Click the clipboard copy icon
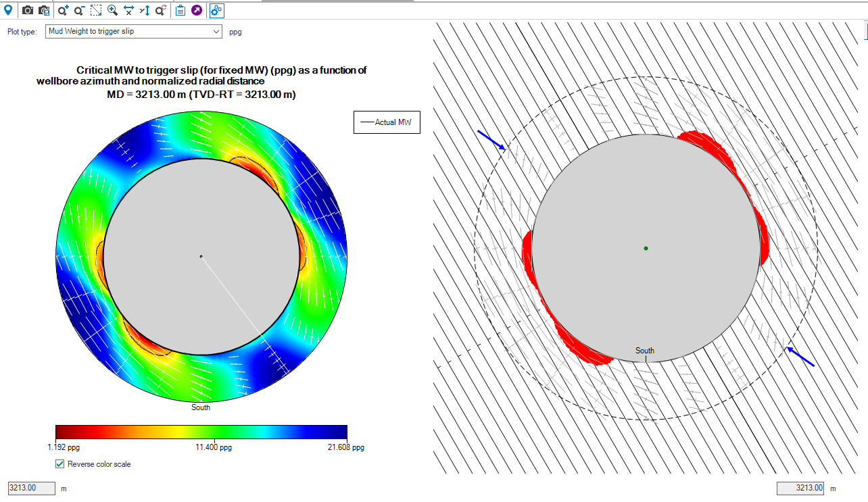Viewport: 868px width, 502px height. 180,10
